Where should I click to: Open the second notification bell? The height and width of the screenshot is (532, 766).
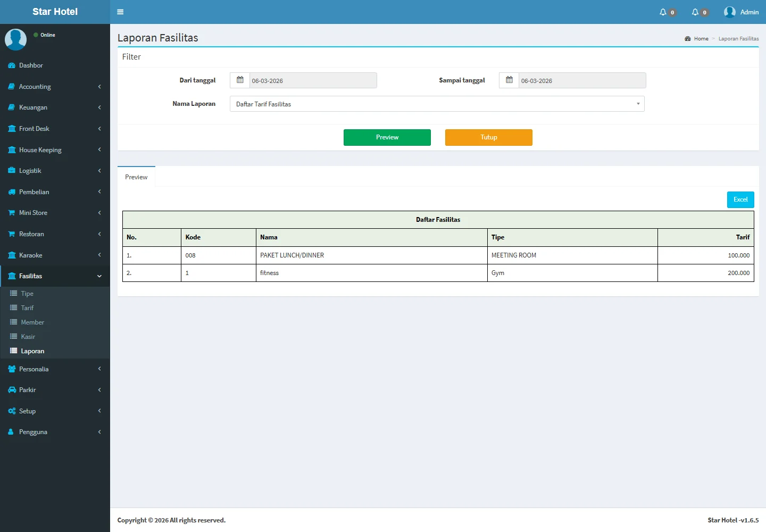[x=695, y=12]
